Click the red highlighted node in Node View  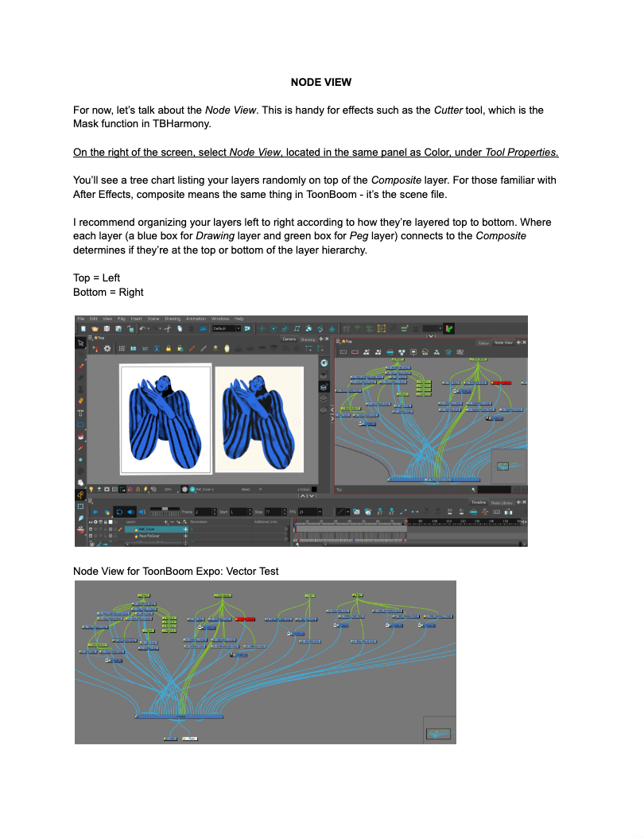coord(502,382)
